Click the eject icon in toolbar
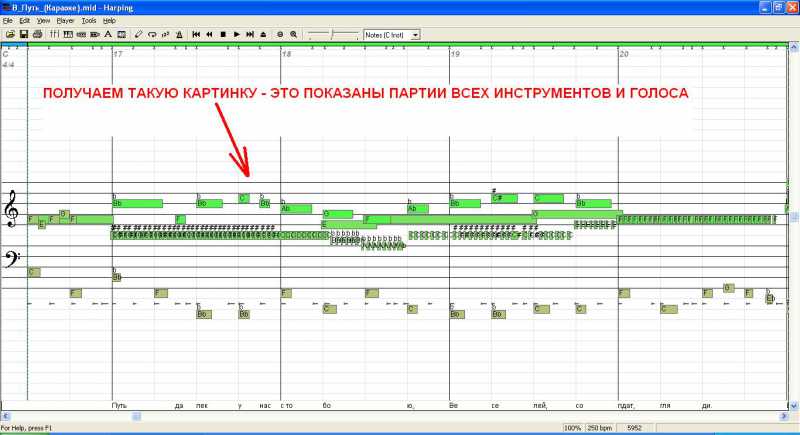The image size is (800, 435). point(263,35)
